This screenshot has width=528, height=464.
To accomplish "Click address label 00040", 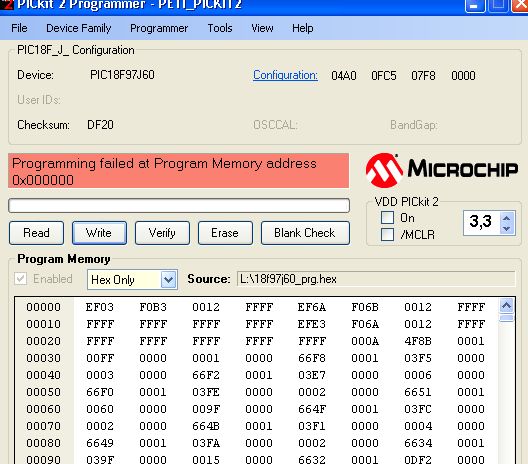I will coord(43,375).
